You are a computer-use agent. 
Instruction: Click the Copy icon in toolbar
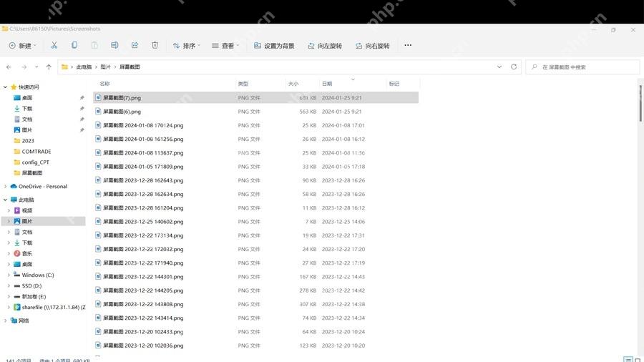[x=74, y=45]
